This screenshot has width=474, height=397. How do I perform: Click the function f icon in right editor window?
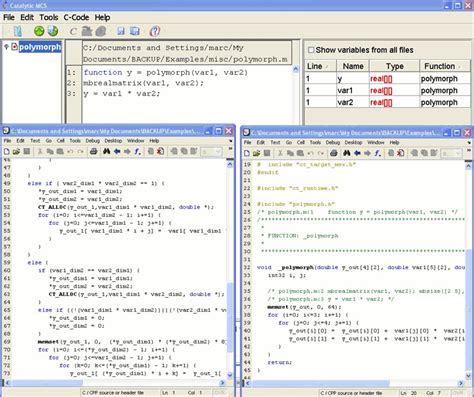[x=377, y=153]
